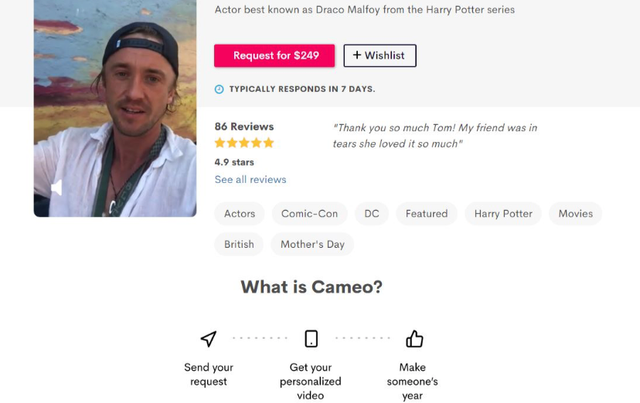Add to Wishlist with the plus button
This screenshot has width=640, height=403.
point(380,56)
